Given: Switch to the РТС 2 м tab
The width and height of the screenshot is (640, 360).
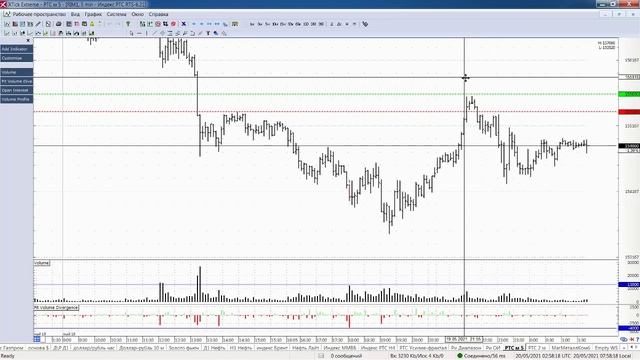Looking at the screenshot, I should click(537, 348).
